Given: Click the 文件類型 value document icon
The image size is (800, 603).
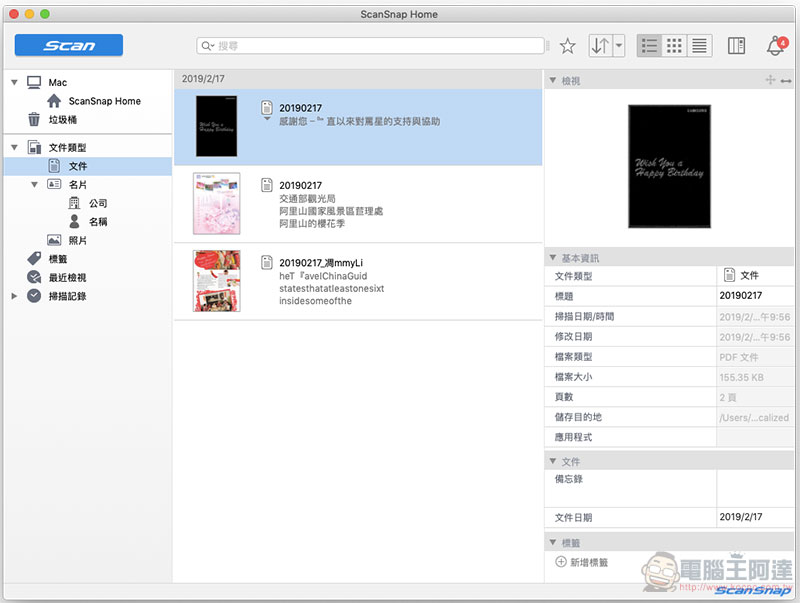Looking at the screenshot, I should [729, 275].
